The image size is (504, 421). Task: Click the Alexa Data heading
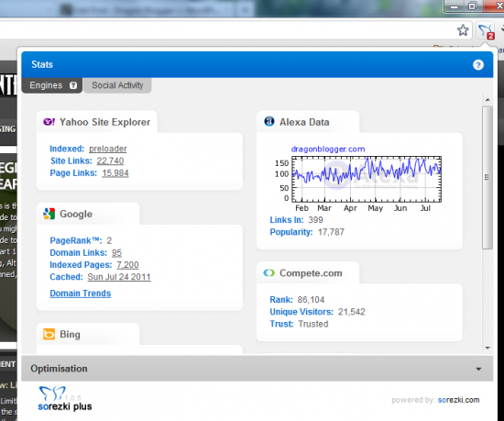304,122
